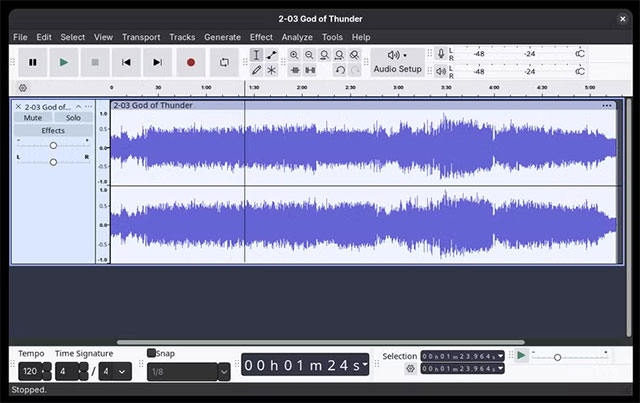The height and width of the screenshot is (403, 640).
Task: Click the track gain slider
Action: pyautogui.click(x=53, y=145)
